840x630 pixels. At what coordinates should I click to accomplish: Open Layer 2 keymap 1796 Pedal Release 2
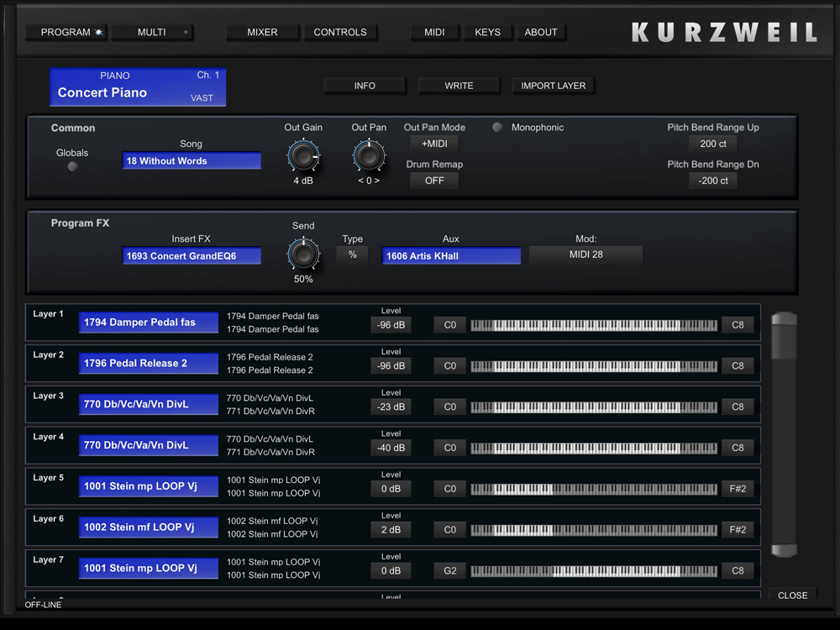pos(149,363)
